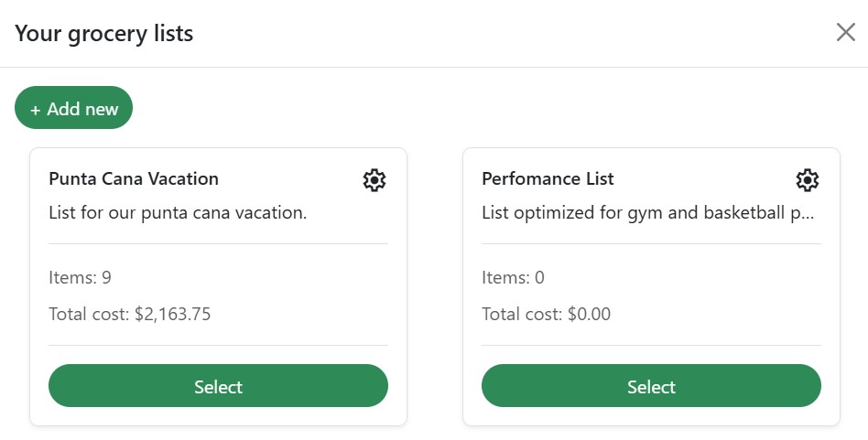The image size is (868, 440).
Task: Click the 'Items: 9' count
Action: tap(81, 277)
